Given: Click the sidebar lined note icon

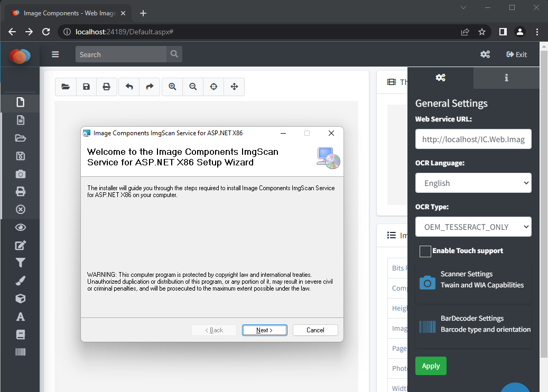Looking at the screenshot, I should click(20, 334).
